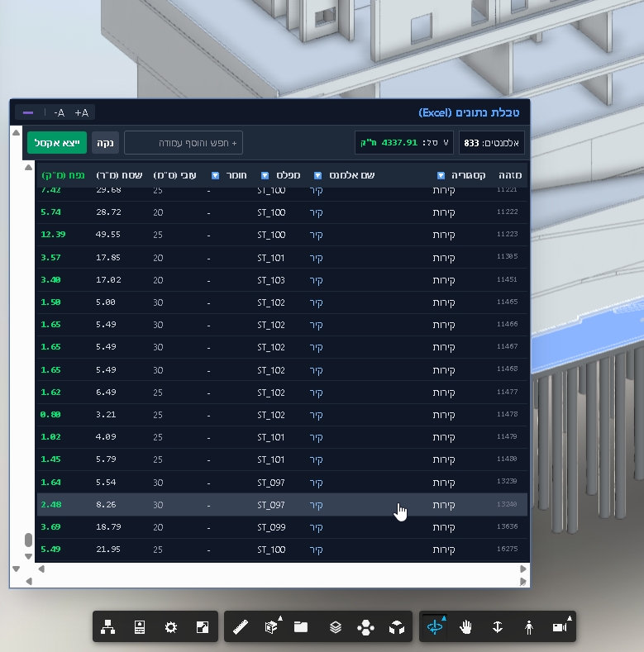The width and height of the screenshot is (644, 652).
Task: Click the טבלת נתונים (Excel) panel title
Action: tap(469, 112)
